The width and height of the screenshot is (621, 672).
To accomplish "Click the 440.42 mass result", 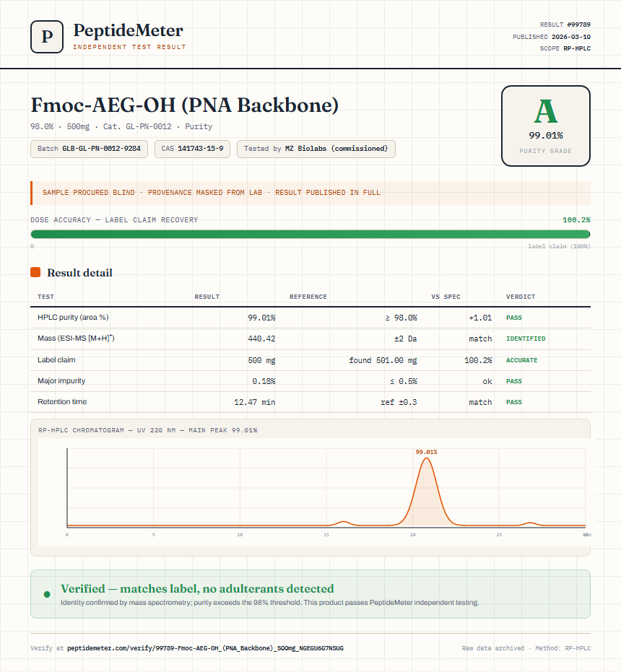I will (x=261, y=339).
